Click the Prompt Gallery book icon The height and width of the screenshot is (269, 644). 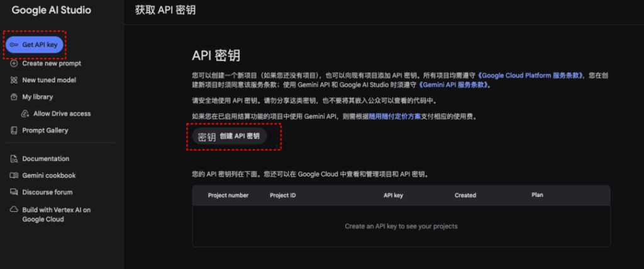pyautogui.click(x=14, y=131)
